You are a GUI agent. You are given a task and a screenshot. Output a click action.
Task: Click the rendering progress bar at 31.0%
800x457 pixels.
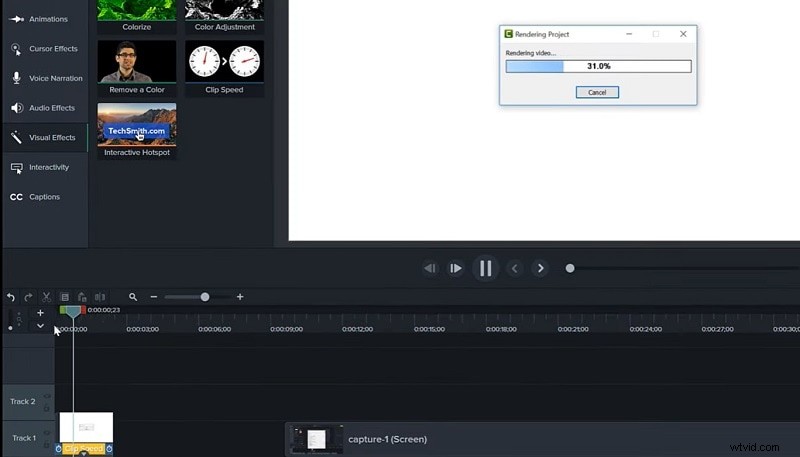(598, 66)
